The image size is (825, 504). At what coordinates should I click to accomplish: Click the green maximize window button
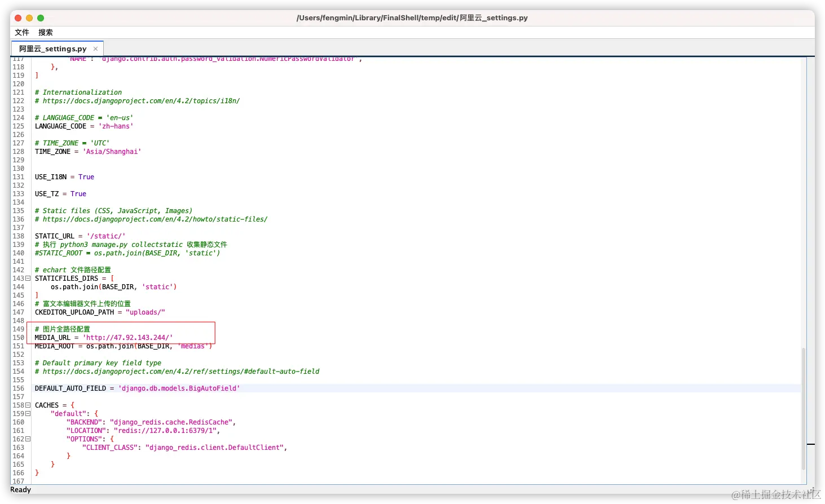(x=41, y=18)
